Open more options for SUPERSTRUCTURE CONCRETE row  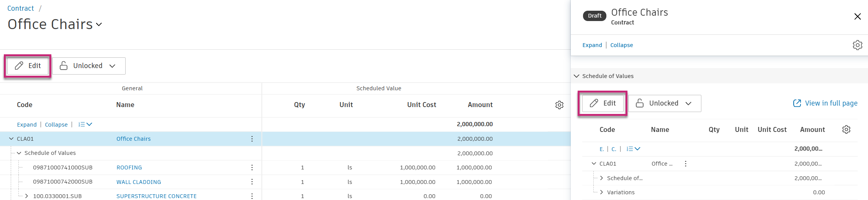click(252, 196)
